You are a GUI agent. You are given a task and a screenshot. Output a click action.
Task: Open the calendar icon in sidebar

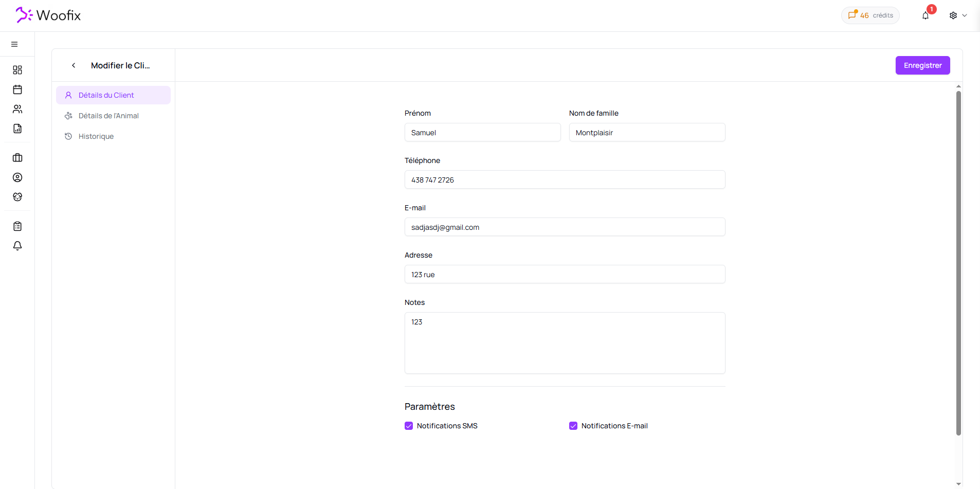click(17, 89)
